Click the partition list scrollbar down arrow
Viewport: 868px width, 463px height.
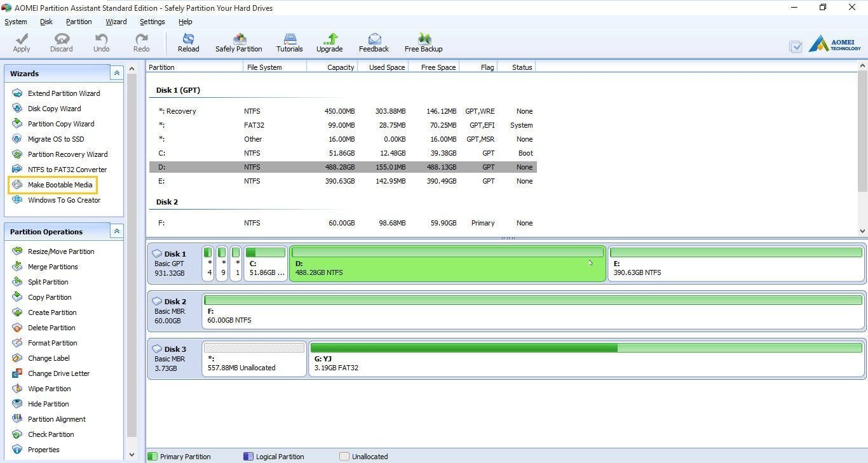pos(862,231)
